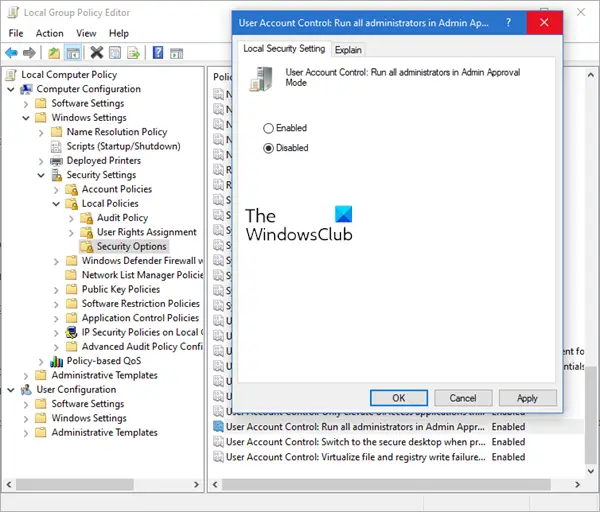This screenshot has height=512, width=600.
Task: Select Security Options in the tree
Action: [131, 246]
